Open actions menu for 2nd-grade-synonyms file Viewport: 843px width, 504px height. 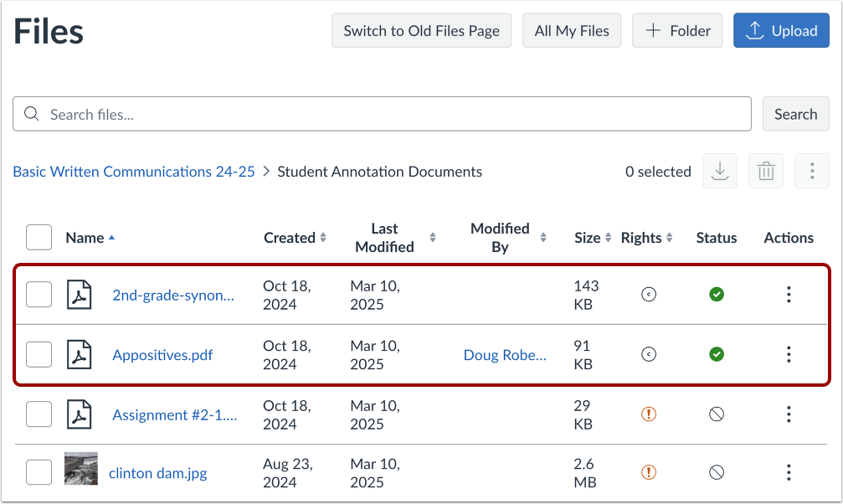(788, 294)
